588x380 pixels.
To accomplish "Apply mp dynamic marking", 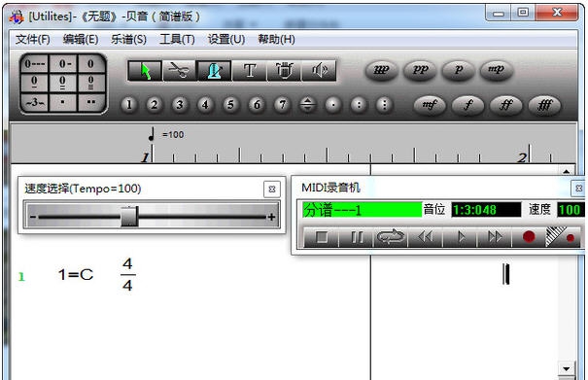I will pyautogui.click(x=496, y=70).
